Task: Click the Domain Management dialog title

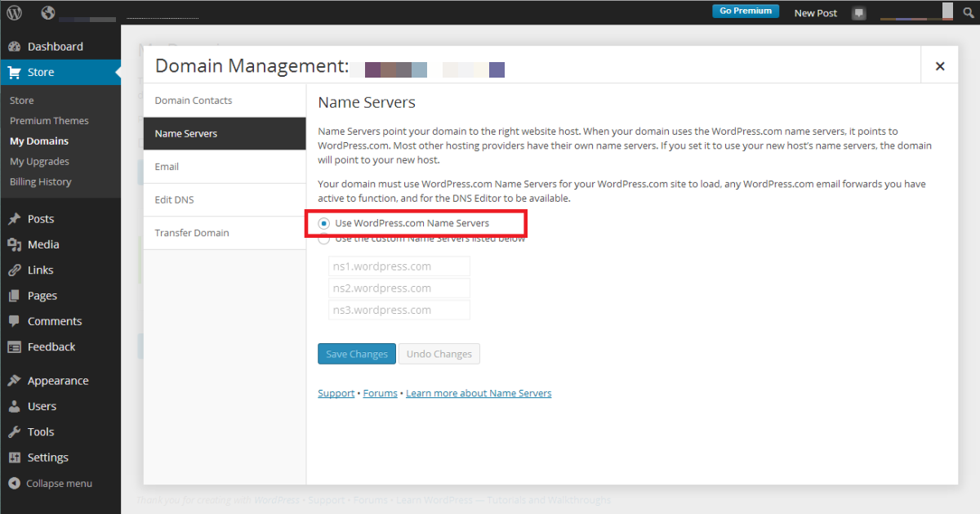Action: point(252,66)
